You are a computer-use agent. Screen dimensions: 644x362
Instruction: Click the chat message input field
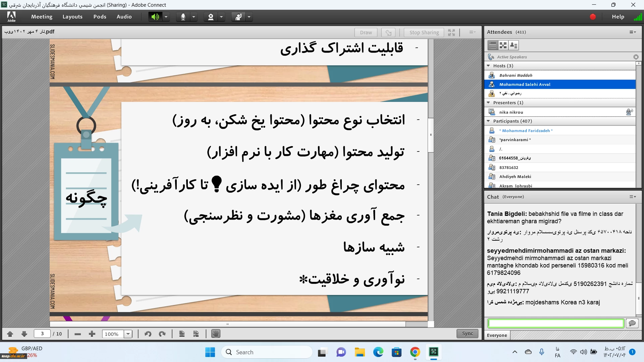point(555,323)
